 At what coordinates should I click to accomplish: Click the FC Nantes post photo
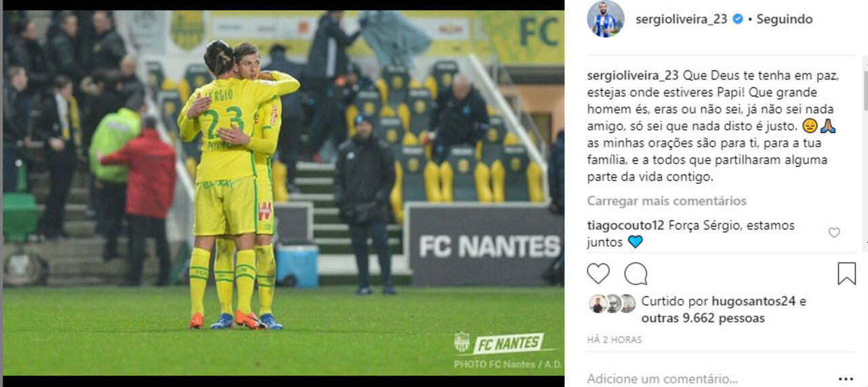coord(283,193)
